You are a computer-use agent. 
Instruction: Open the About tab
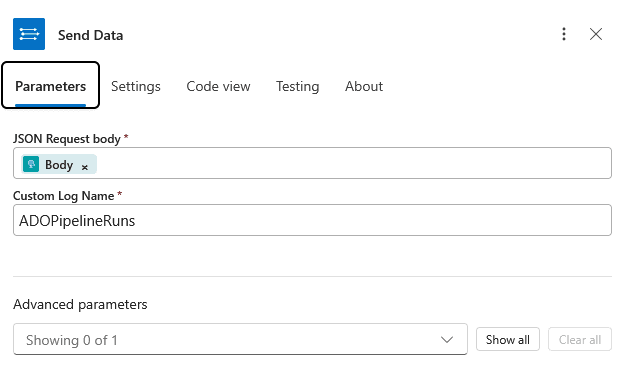[x=364, y=86]
